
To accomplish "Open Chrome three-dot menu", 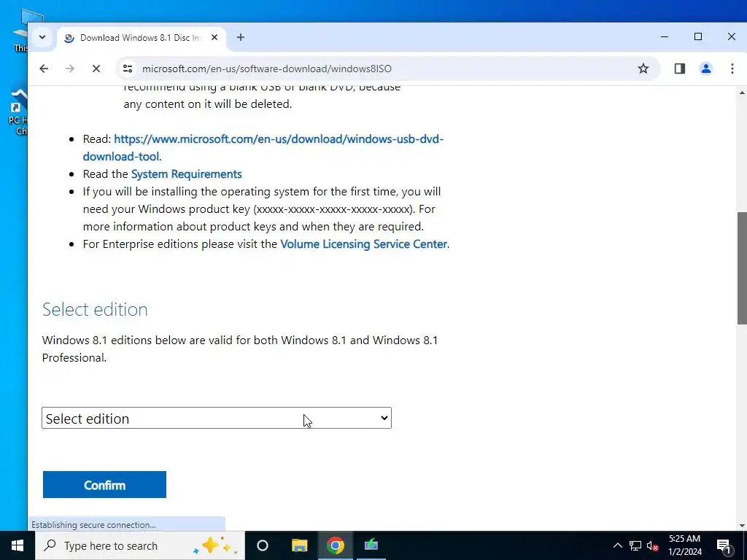I will tap(732, 69).
